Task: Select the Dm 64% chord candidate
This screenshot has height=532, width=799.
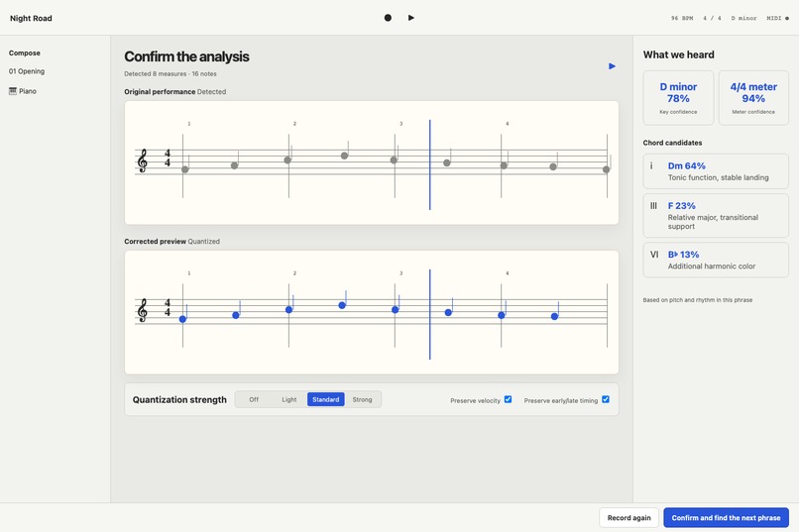Action: click(x=716, y=171)
